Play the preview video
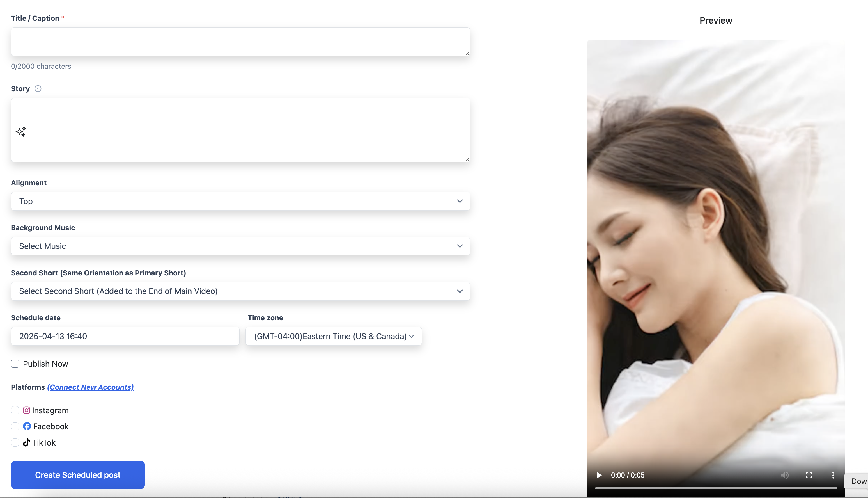 599,475
